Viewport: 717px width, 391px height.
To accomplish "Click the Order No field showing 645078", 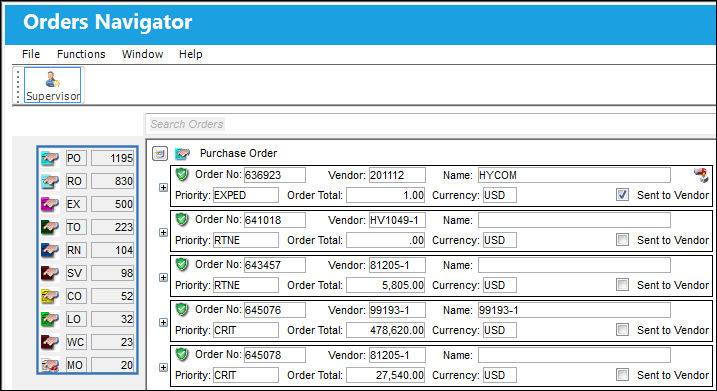I will pyautogui.click(x=274, y=355).
